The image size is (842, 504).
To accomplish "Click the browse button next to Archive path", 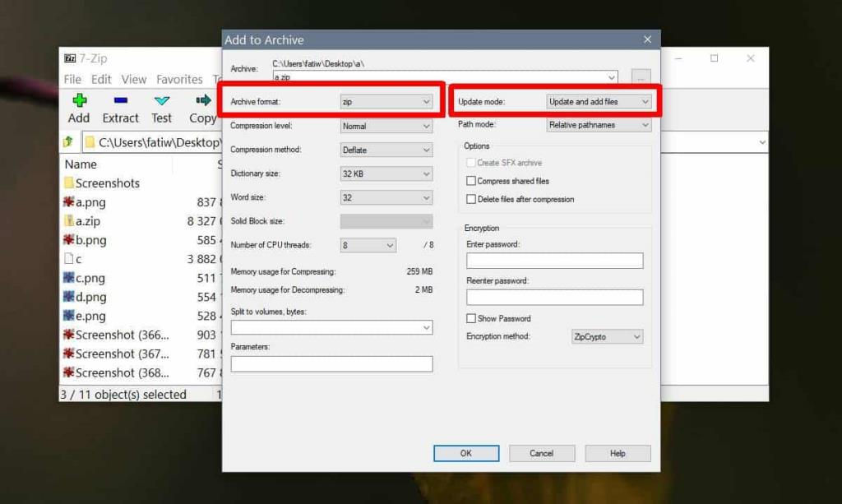I will [641, 76].
